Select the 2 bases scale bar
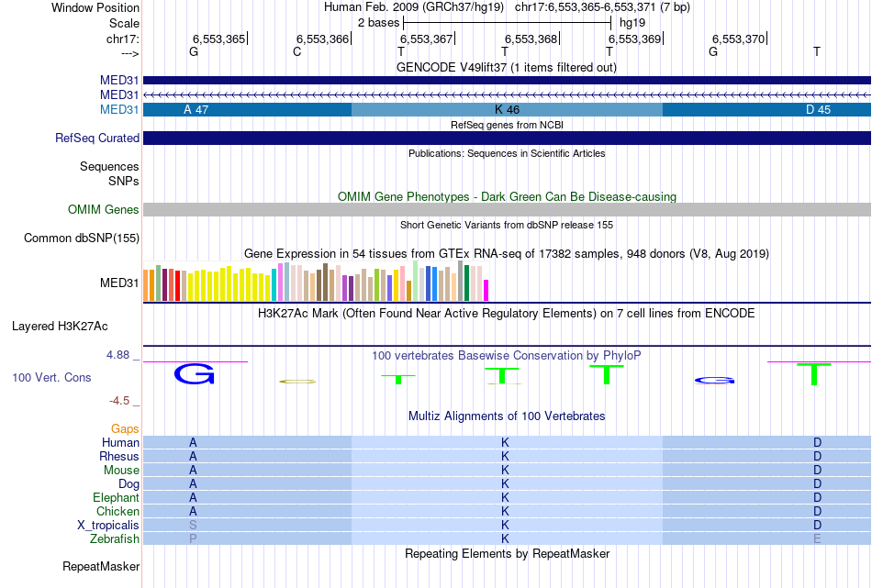This screenshot has width=872, height=588. (508, 23)
